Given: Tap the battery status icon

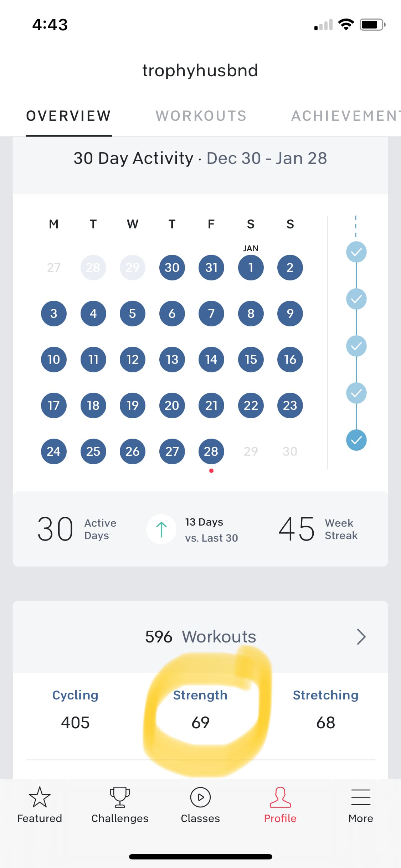Looking at the screenshot, I should tap(372, 25).
